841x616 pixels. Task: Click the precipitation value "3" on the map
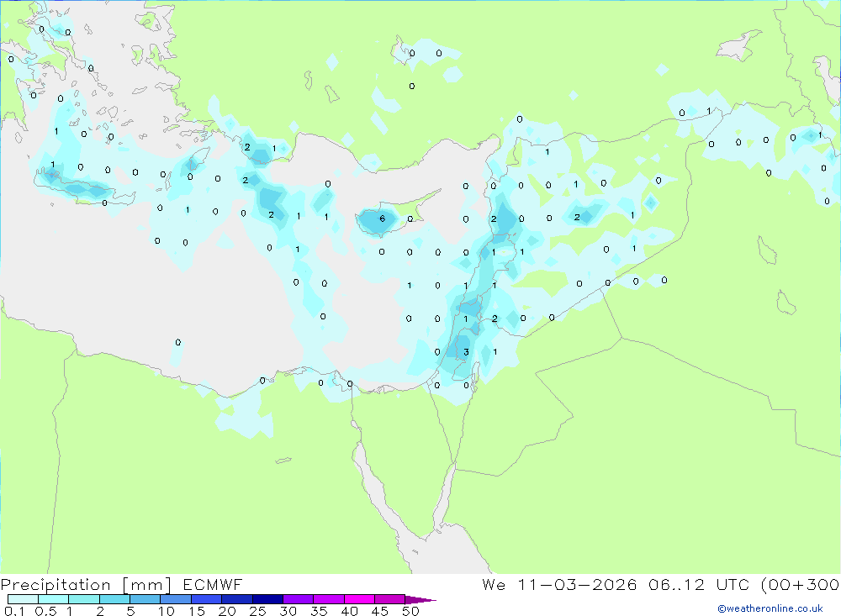click(466, 352)
